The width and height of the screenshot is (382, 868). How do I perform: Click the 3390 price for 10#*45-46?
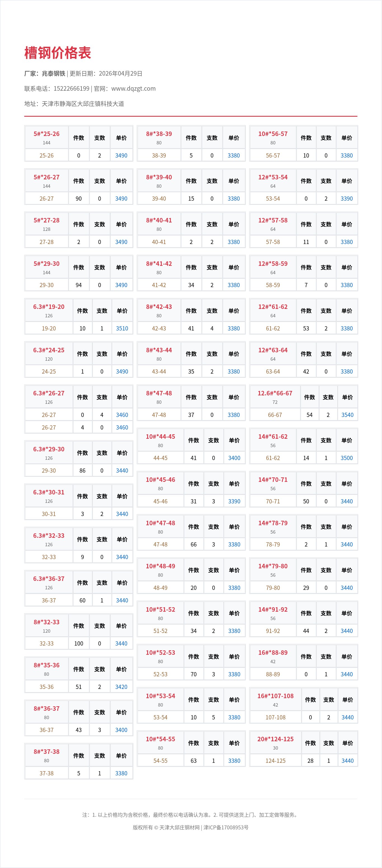234,501
